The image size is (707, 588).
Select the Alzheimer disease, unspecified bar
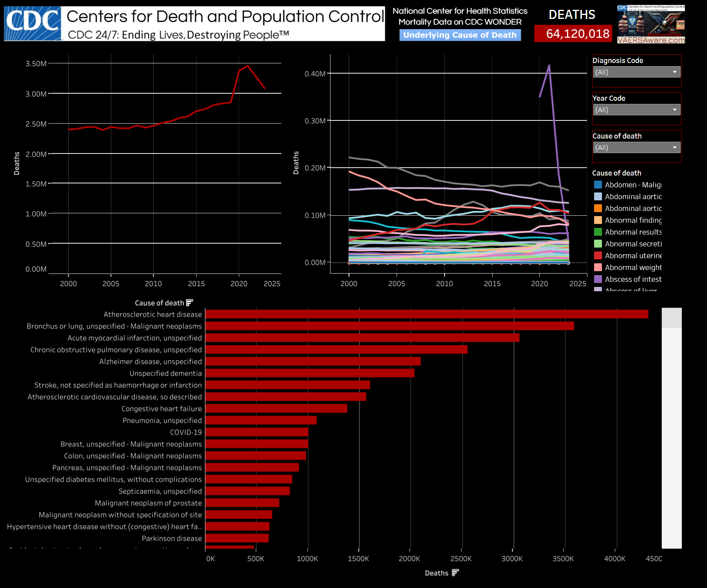[x=313, y=361]
